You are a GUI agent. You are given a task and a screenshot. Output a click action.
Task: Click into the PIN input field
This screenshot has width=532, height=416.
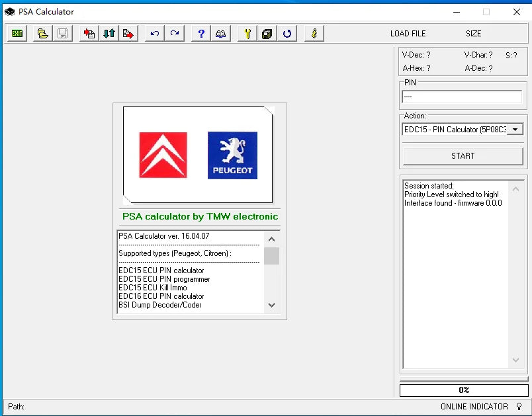(462, 97)
